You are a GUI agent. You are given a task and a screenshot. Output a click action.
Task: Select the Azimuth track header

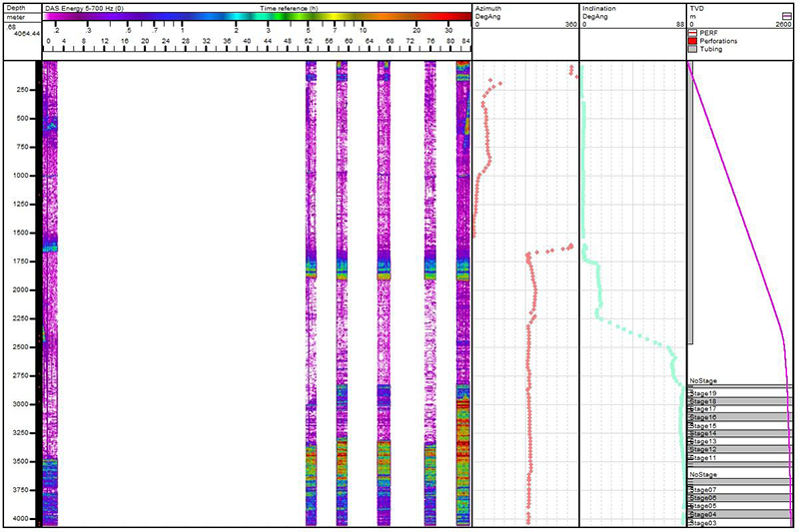[x=488, y=9]
